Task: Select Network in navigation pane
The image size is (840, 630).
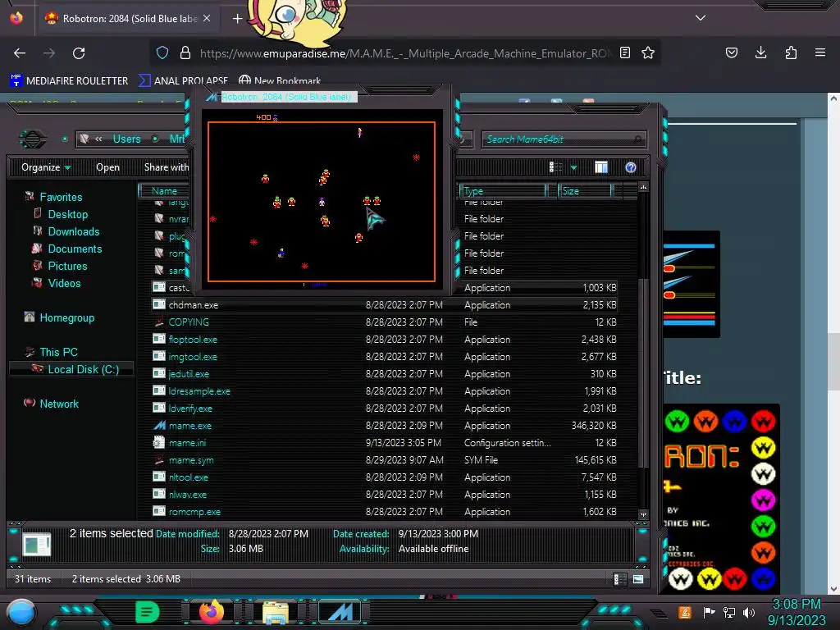Action: [59, 404]
